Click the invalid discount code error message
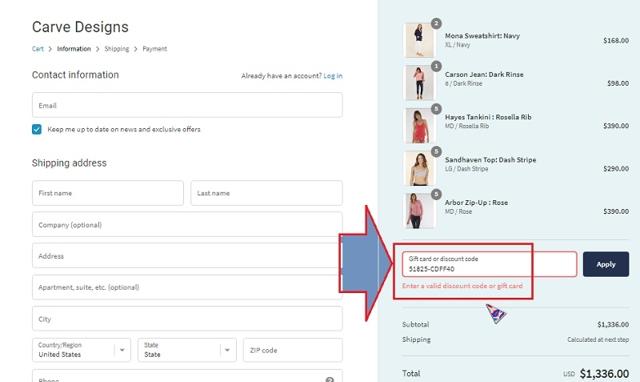Viewport: 640px width, 382px height. [462, 286]
